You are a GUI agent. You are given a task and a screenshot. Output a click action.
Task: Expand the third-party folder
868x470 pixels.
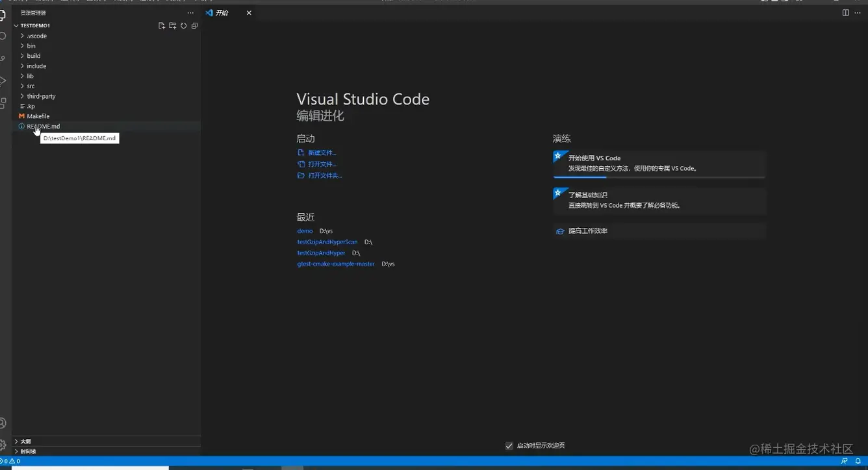[x=107, y=96]
